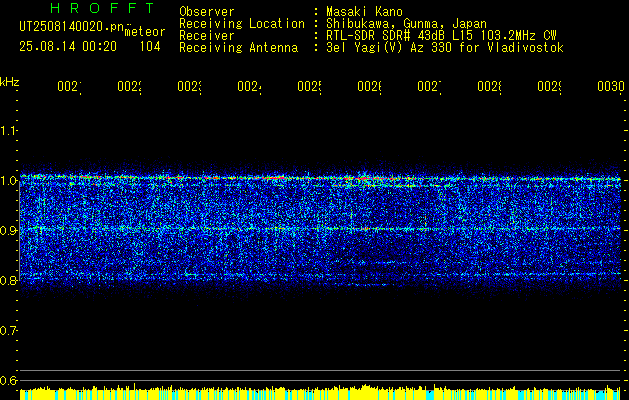Screen dimensions: 629x400
Task: Click the 'Observer' field label
Action: pos(207,12)
